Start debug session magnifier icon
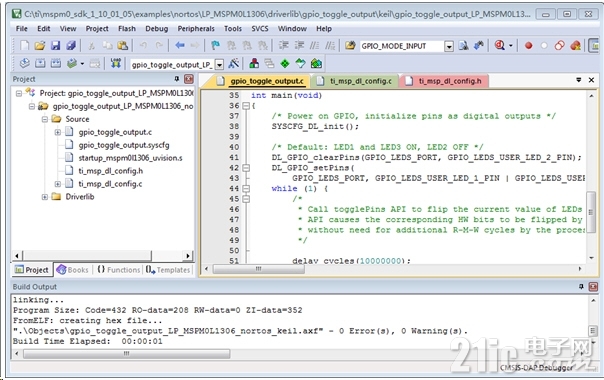The height and width of the screenshot is (380, 604). coord(500,45)
